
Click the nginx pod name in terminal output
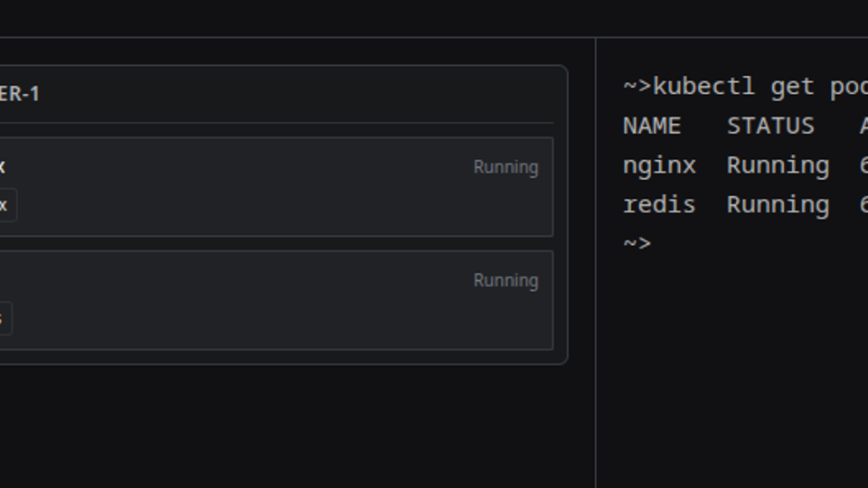[659, 166]
